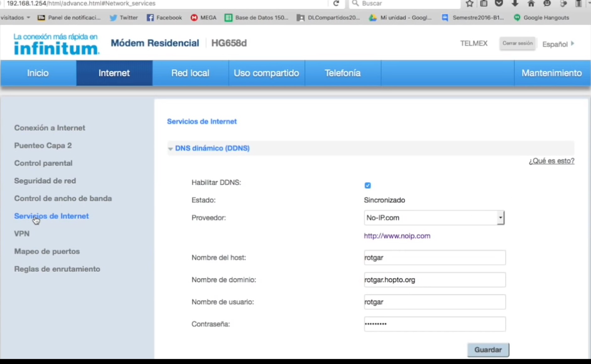
Task: Uncheck the Habilitar DDNS checkbox
Action: [x=367, y=185]
